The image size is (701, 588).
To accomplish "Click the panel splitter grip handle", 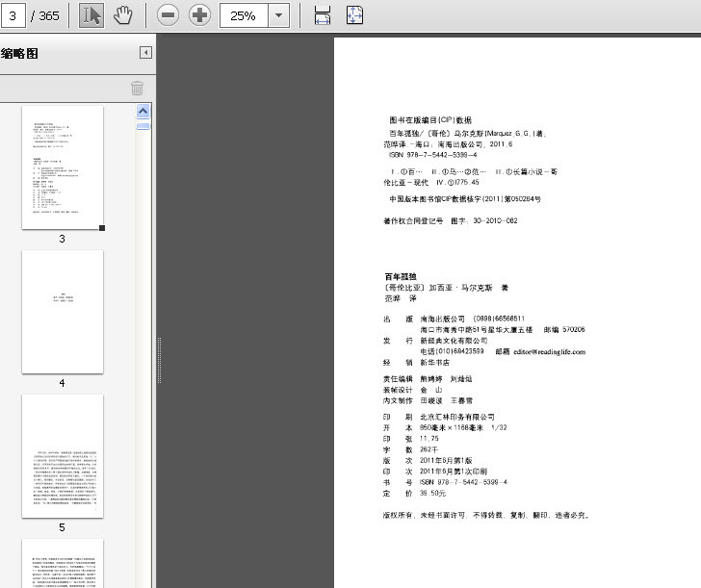I will pos(159,361).
